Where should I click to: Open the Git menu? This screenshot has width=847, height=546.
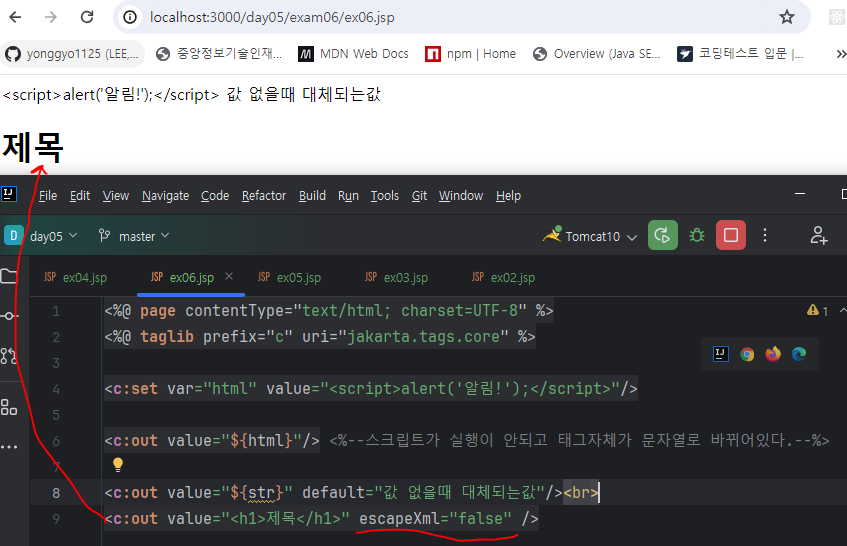[x=419, y=196]
